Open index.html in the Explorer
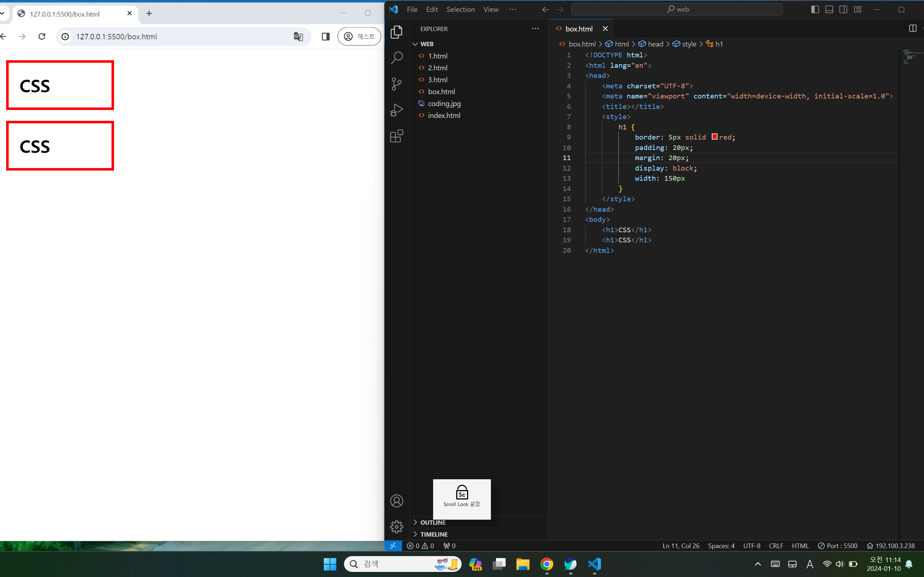 (x=444, y=115)
